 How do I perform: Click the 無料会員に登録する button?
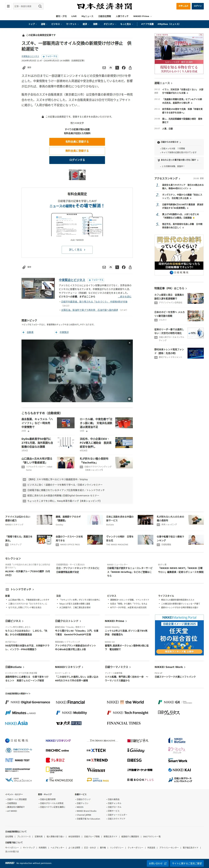[x=77, y=151]
